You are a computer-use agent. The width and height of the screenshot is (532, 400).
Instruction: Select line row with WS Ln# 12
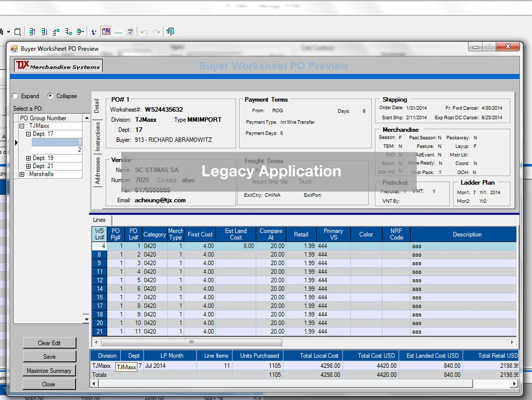click(x=304, y=280)
